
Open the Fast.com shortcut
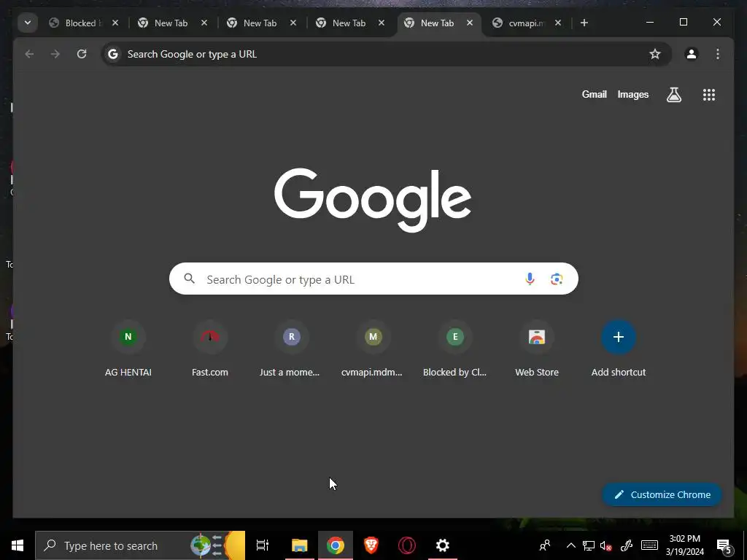click(x=210, y=349)
